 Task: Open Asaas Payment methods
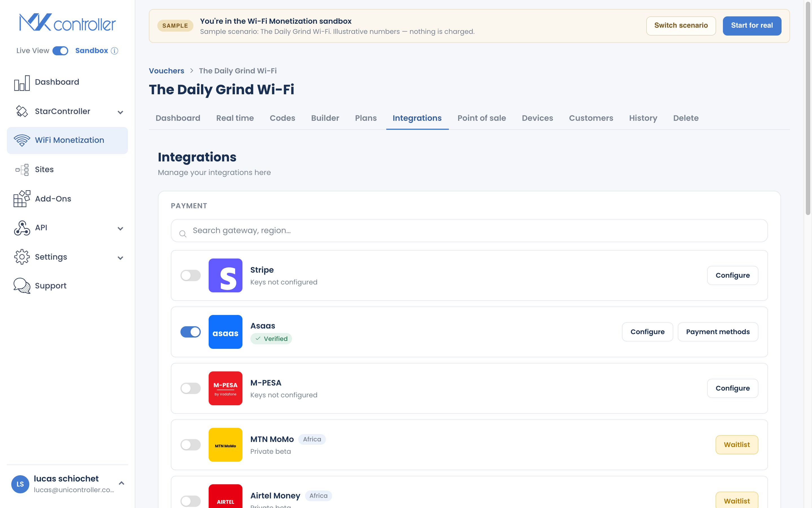coord(718,332)
